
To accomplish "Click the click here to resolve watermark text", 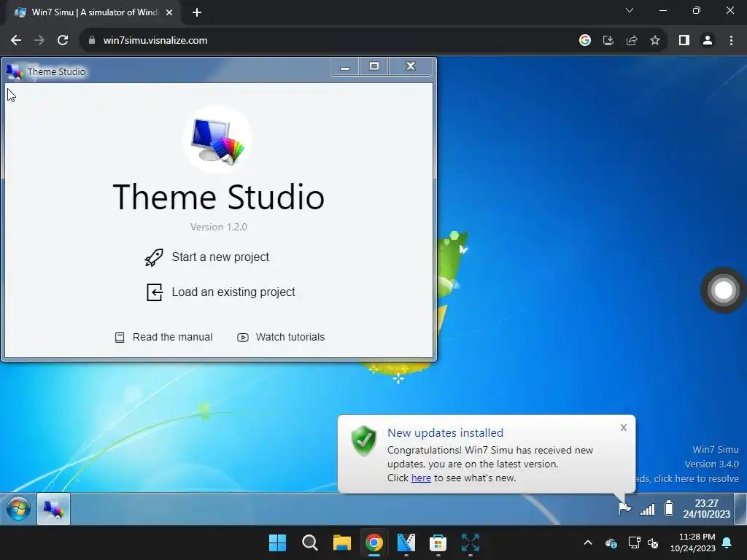I will (696, 478).
